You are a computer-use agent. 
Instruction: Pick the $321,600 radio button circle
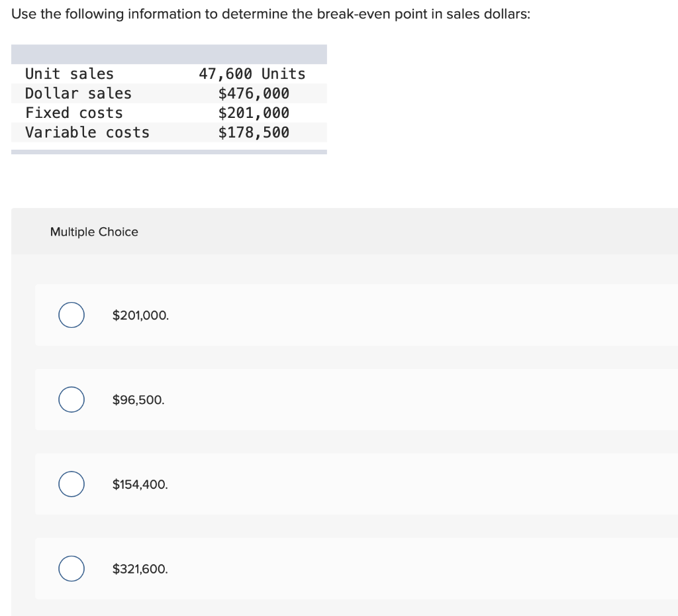pos(71,569)
